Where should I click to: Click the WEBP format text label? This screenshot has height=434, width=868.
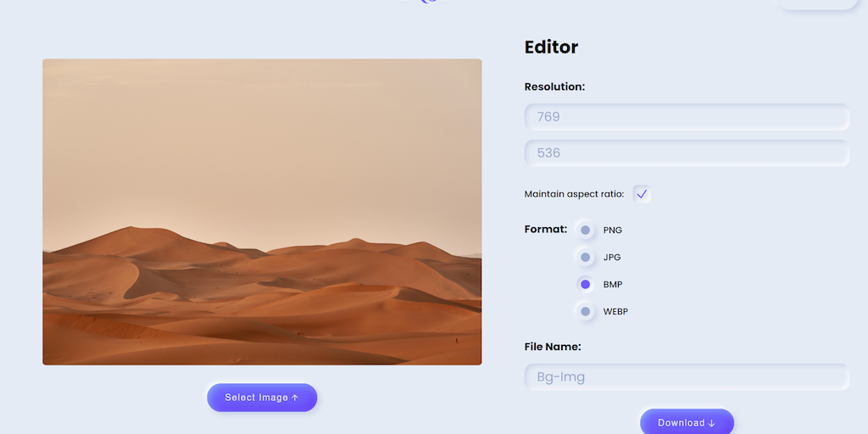tap(615, 312)
